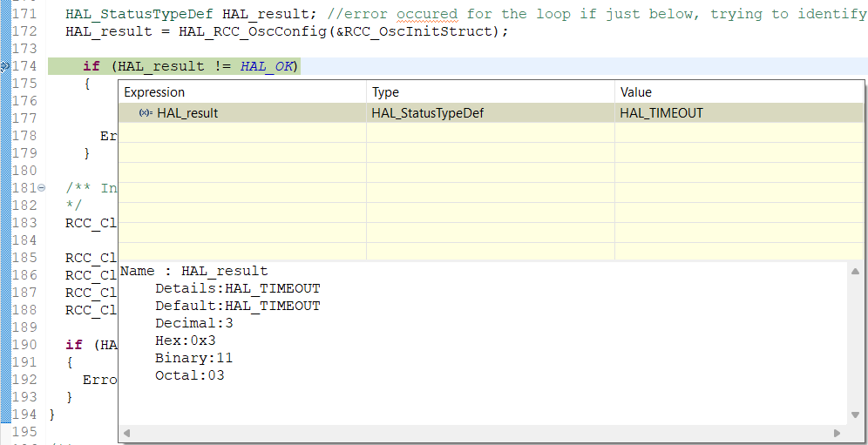Click the Value column header
Viewport: 868px width, 445px height.
(635, 92)
